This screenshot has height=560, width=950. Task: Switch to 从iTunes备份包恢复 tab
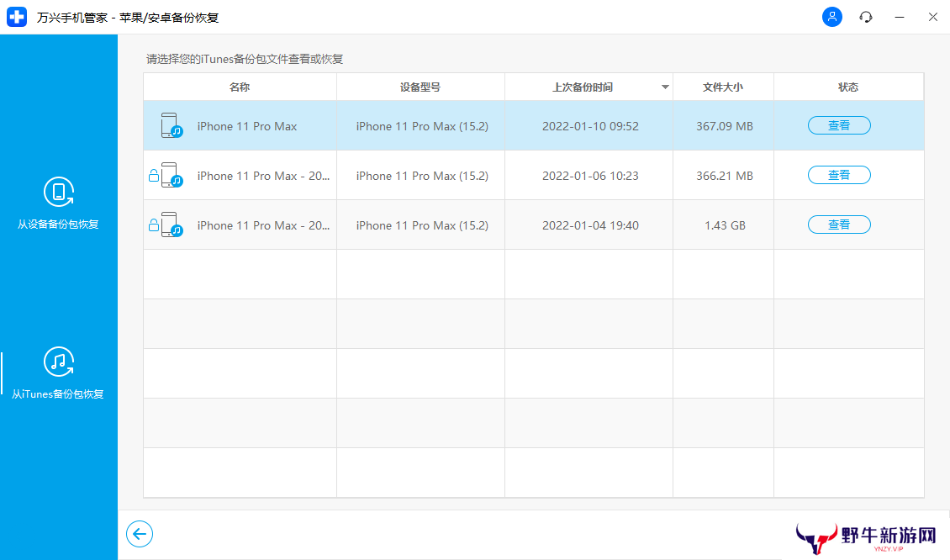click(x=58, y=394)
